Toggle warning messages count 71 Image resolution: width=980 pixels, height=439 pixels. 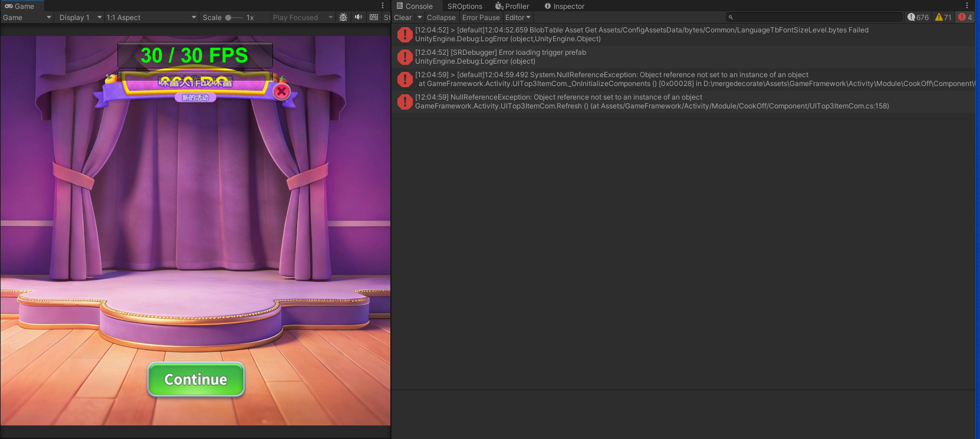pyautogui.click(x=943, y=17)
